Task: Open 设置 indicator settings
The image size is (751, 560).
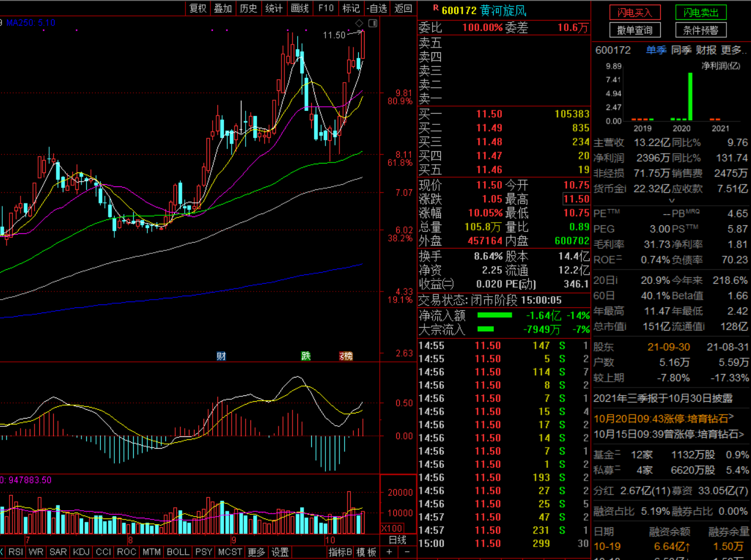Action: [280, 552]
